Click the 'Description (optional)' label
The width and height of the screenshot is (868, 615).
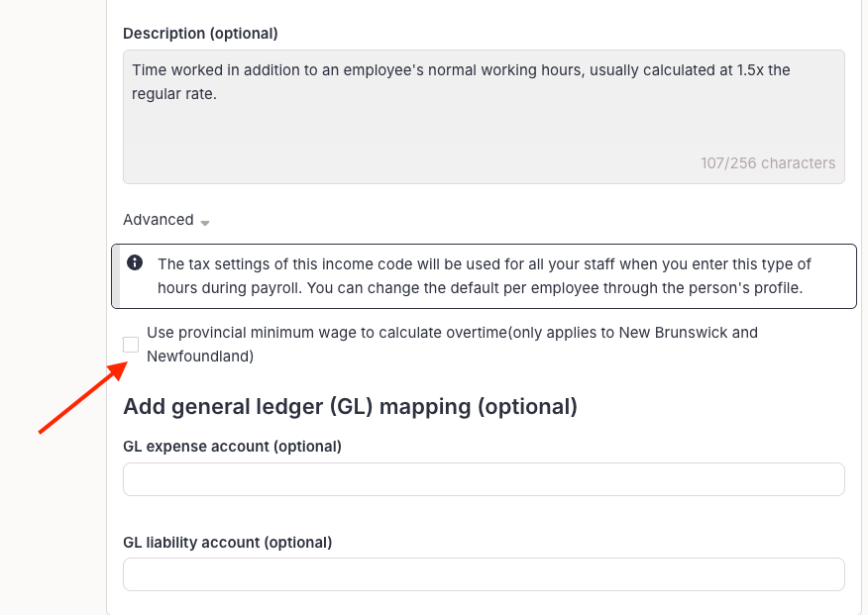point(200,34)
